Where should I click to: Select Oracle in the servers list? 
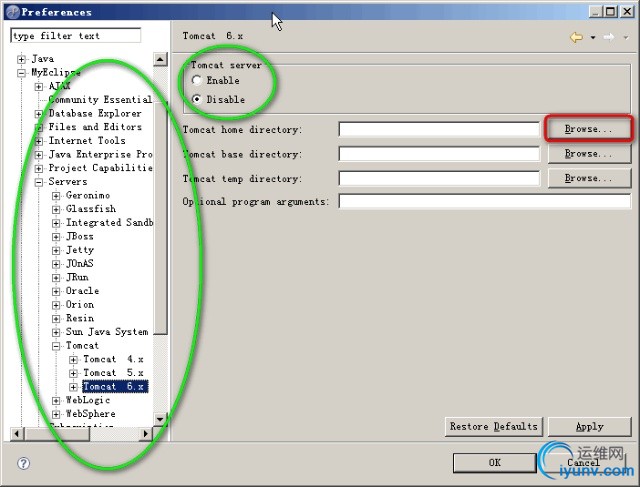coord(82,291)
